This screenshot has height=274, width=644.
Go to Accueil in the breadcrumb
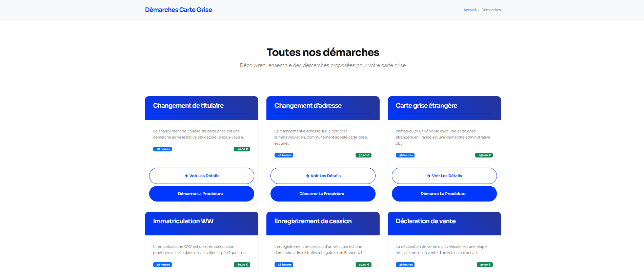pos(469,10)
